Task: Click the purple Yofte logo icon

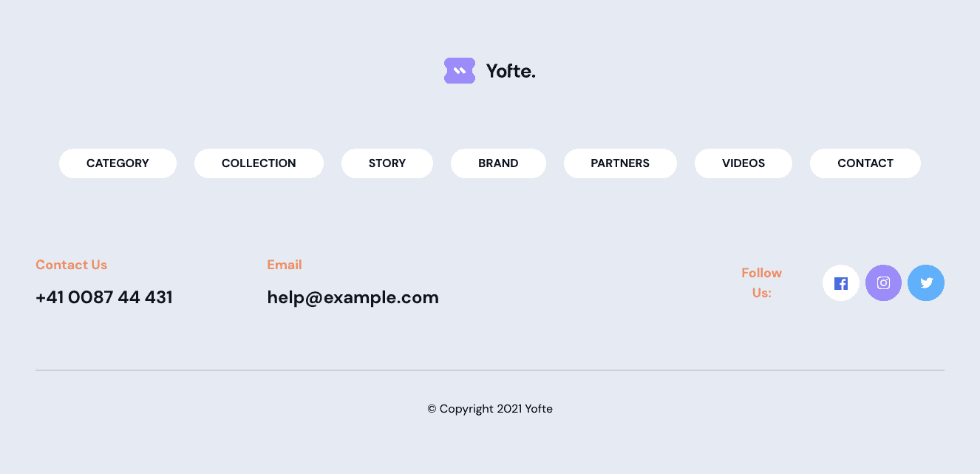Action: coord(459,71)
